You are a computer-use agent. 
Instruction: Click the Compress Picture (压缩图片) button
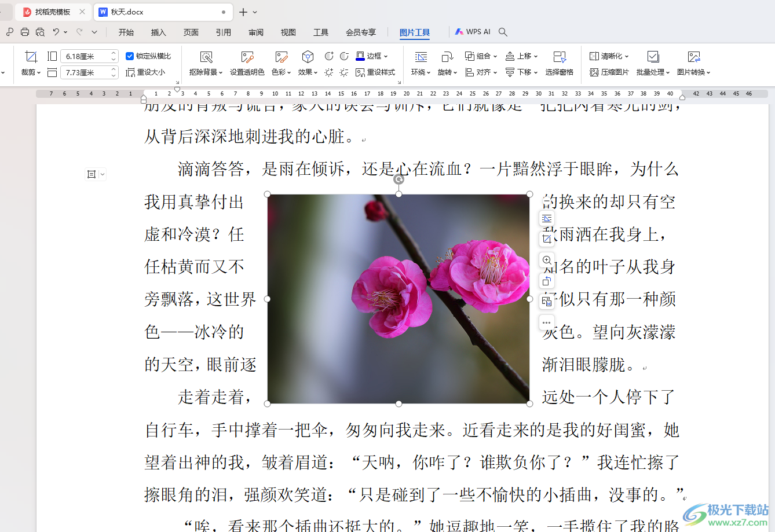pos(609,72)
